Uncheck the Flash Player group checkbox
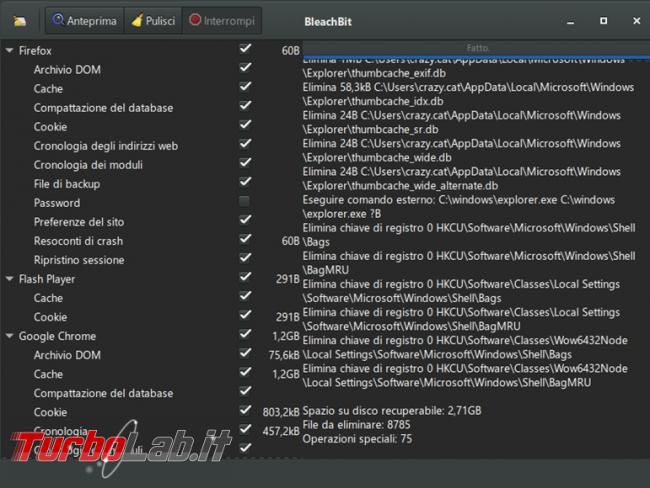The image size is (650, 488). click(x=245, y=277)
